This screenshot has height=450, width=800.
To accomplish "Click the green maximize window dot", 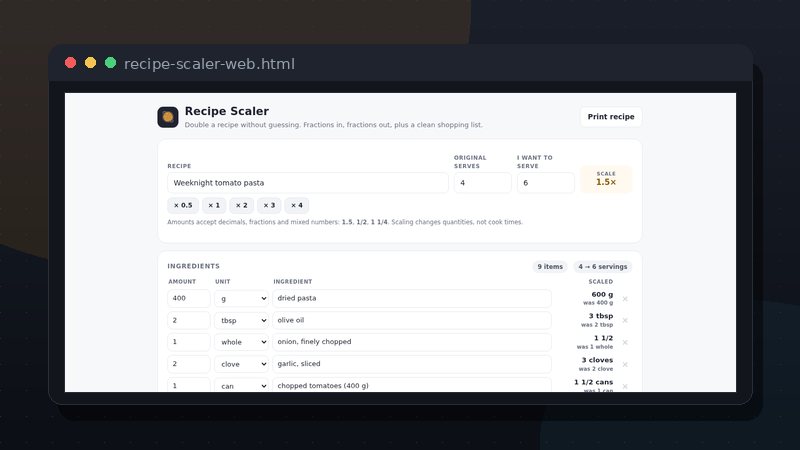I will (110, 63).
